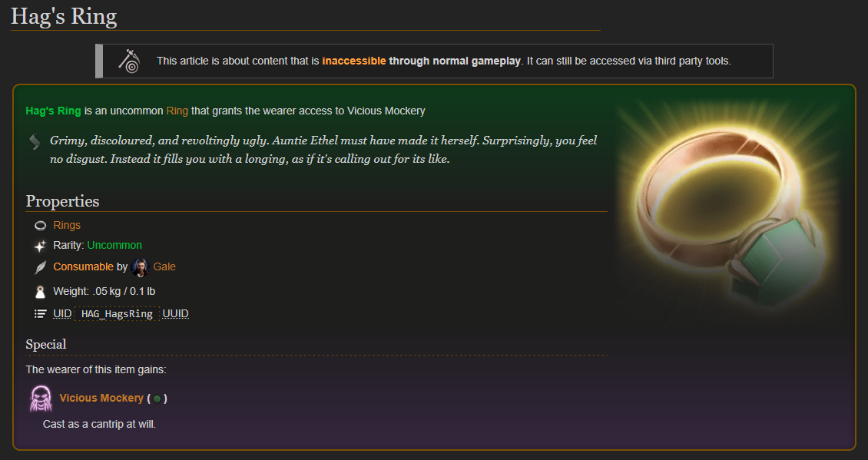This screenshot has width=868, height=460.
Task: Open the Rings category link
Action: (x=67, y=225)
